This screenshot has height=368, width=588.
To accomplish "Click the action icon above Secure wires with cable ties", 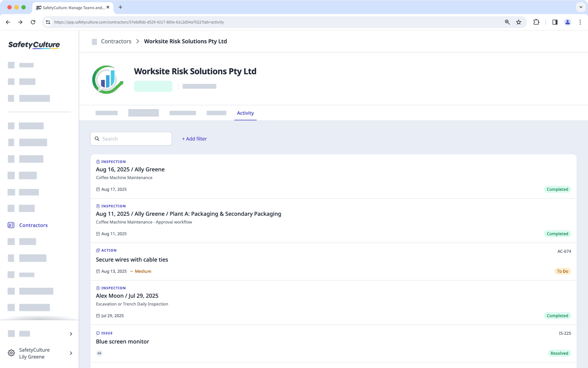I will 98,250.
